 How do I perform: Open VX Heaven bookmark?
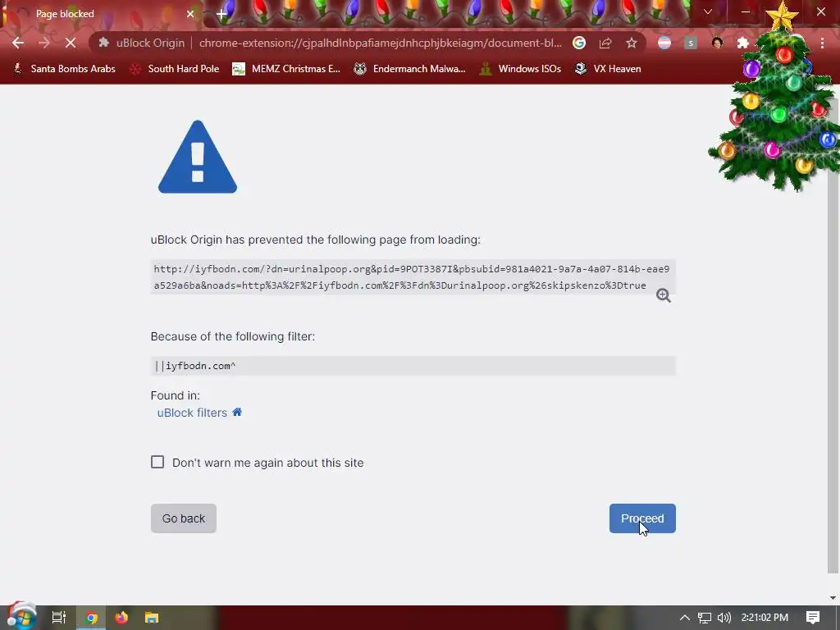click(608, 69)
